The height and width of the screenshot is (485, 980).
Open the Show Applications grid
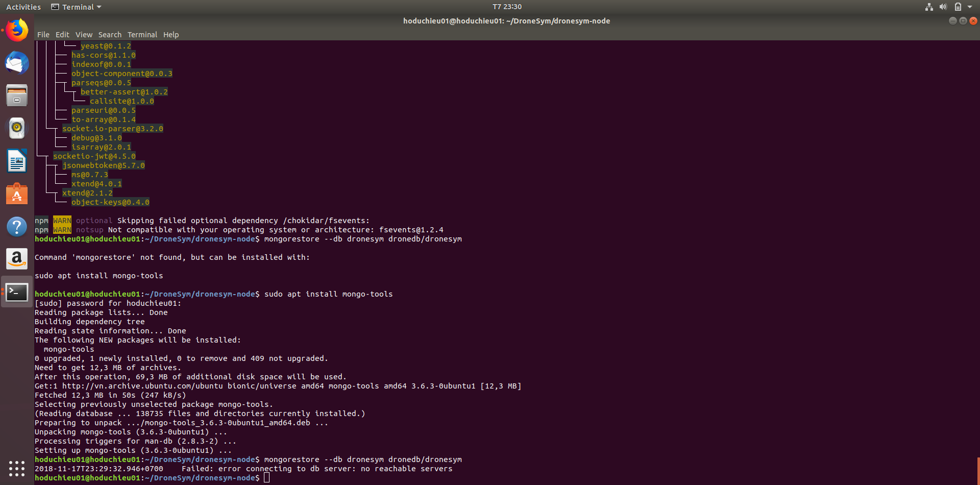coord(17,468)
